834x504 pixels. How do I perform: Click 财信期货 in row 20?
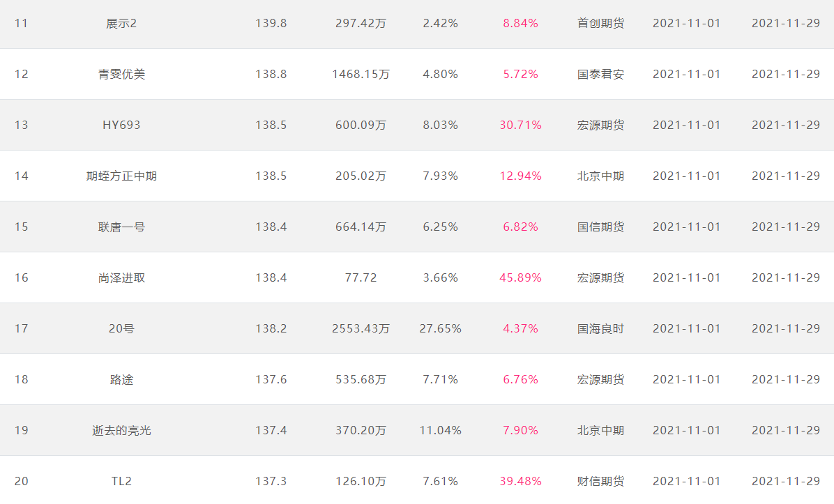pos(600,481)
